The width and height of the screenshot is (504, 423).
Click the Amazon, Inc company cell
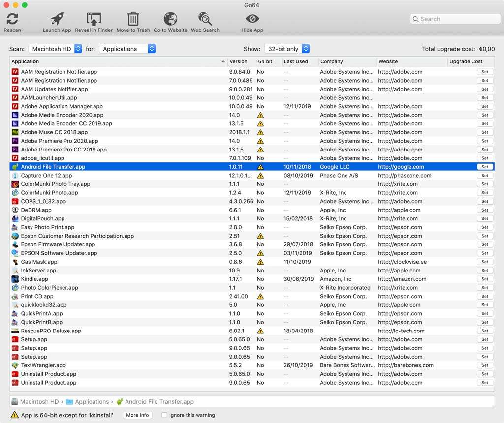(336, 279)
